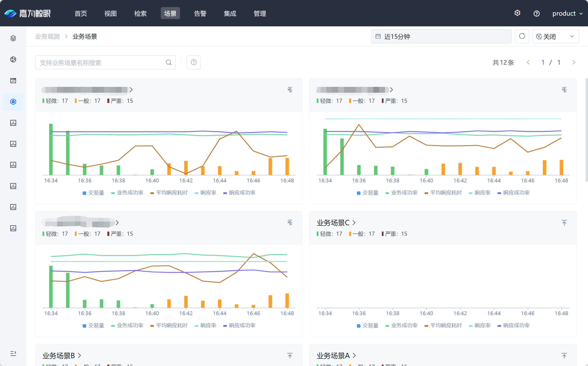The image size is (588, 366).
Task: Open the 近15分钟 time range picker
Action: coord(441,36)
